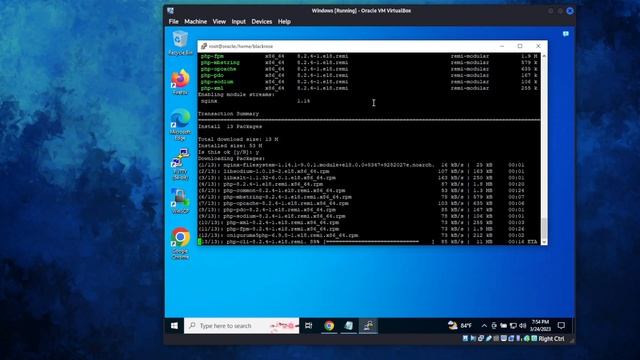Select the PuTTY desktop shortcut
The image size is (640, 360).
pyautogui.click(x=180, y=164)
